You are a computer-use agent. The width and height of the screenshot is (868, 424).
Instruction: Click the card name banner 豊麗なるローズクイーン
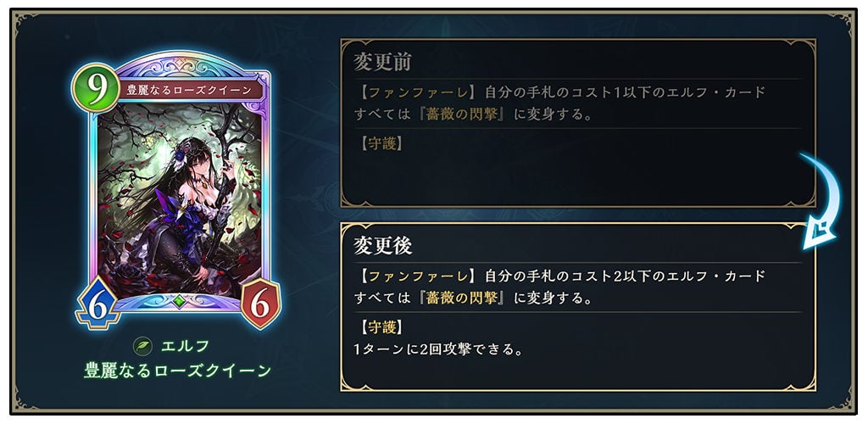(189, 91)
